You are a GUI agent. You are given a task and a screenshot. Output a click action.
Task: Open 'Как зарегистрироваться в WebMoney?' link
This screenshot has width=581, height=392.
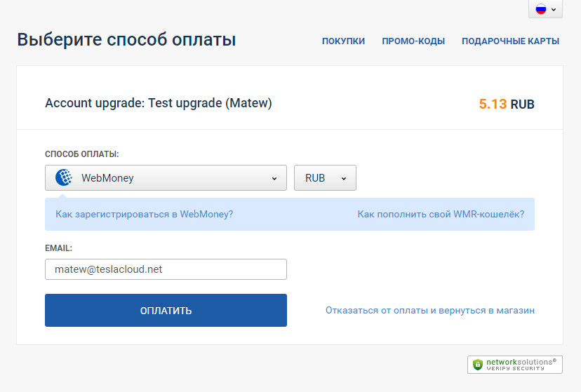(144, 214)
